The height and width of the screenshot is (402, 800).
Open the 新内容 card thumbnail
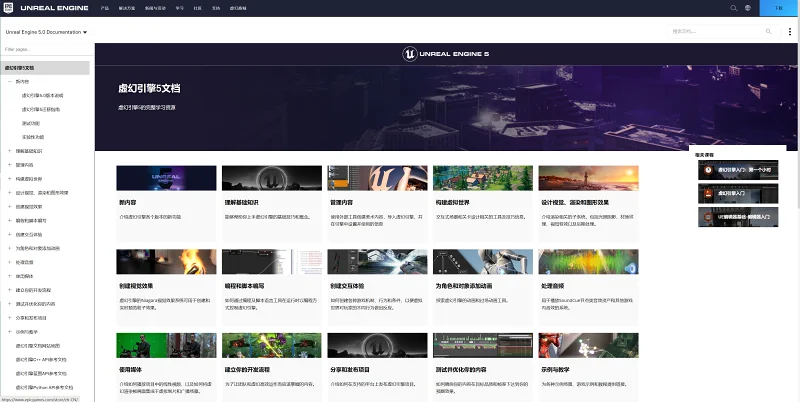[x=166, y=178]
